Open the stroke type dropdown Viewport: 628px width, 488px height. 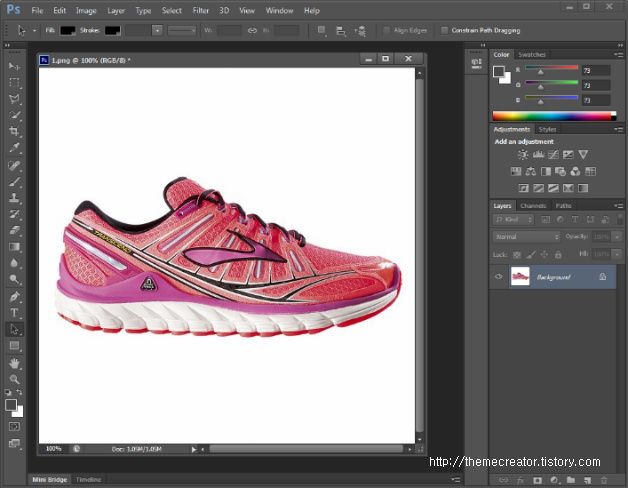[182, 30]
